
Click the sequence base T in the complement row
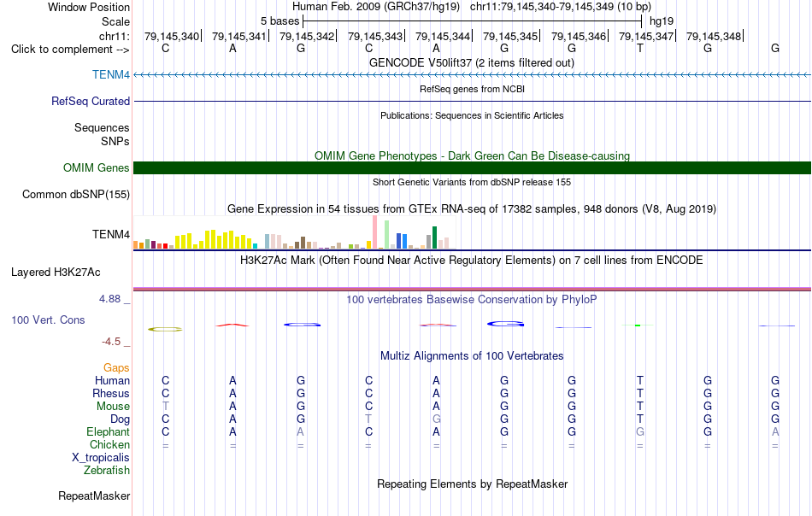coord(640,49)
